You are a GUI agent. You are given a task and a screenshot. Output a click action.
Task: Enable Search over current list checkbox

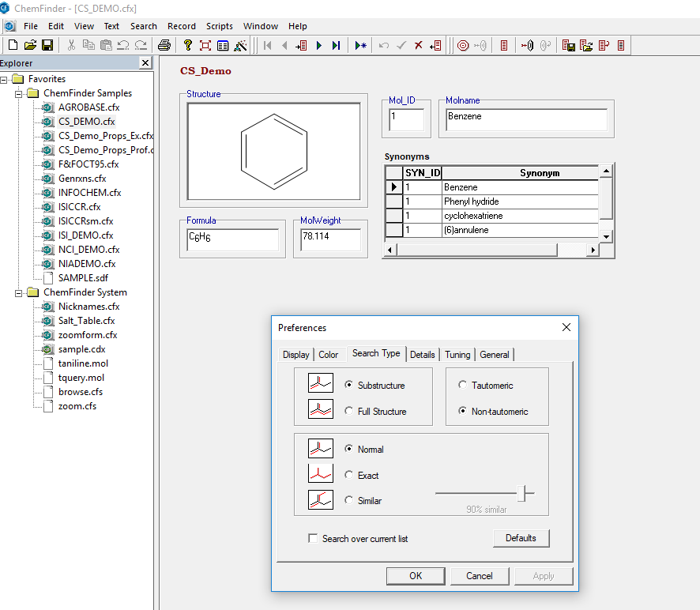pyautogui.click(x=313, y=538)
